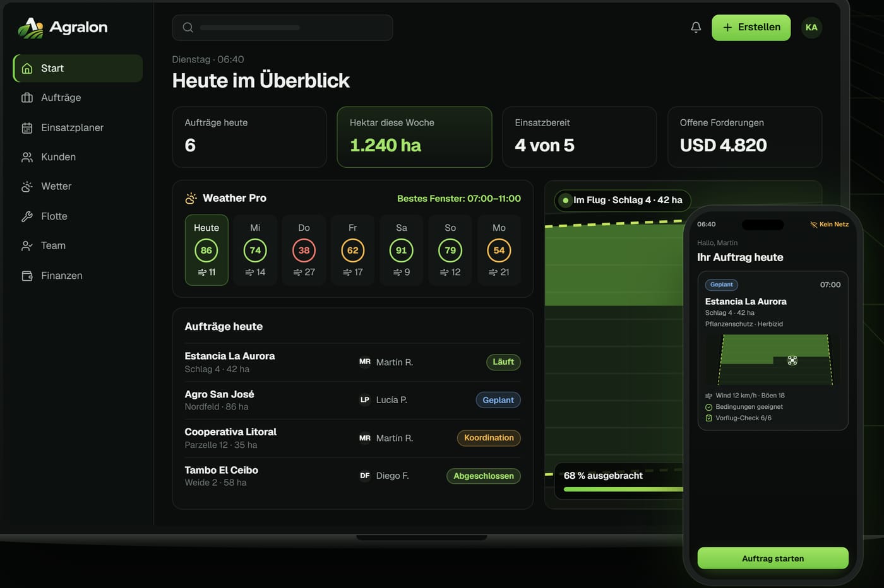This screenshot has width=884, height=588.
Task: Select the Mi weather card score 74
Action: tap(255, 250)
